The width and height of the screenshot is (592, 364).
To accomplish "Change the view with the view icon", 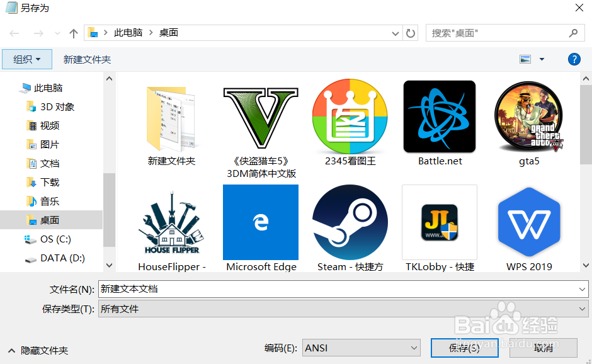I will pyautogui.click(x=525, y=59).
